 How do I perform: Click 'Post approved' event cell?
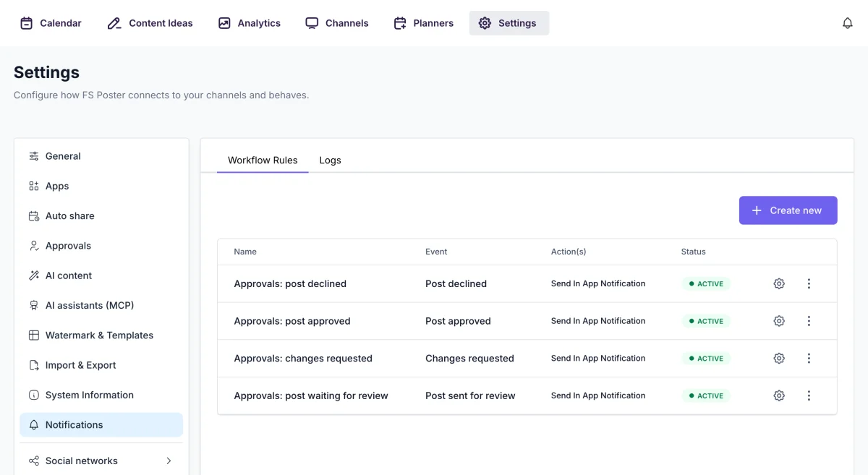(458, 321)
